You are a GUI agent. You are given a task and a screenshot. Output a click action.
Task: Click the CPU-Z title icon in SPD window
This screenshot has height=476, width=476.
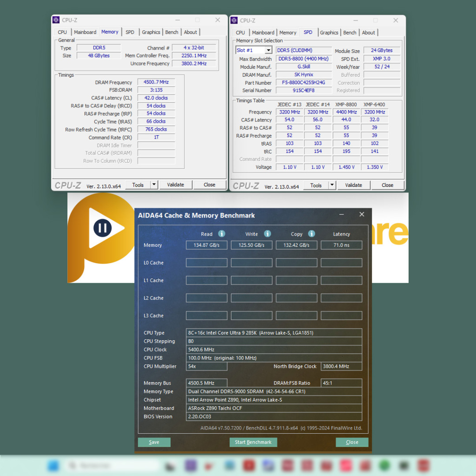pyautogui.click(x=234, y=20)
